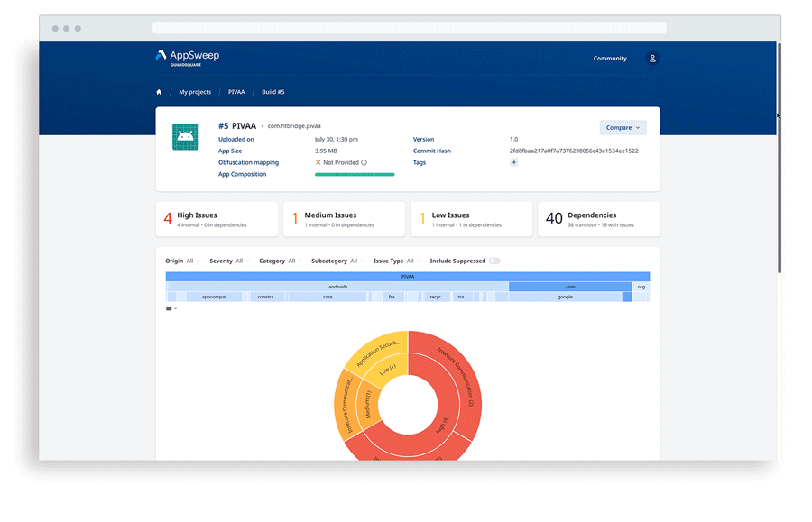This screenshot has height=522, width=812.
Task: Select the tra... package segment
Action: point(463,297)
